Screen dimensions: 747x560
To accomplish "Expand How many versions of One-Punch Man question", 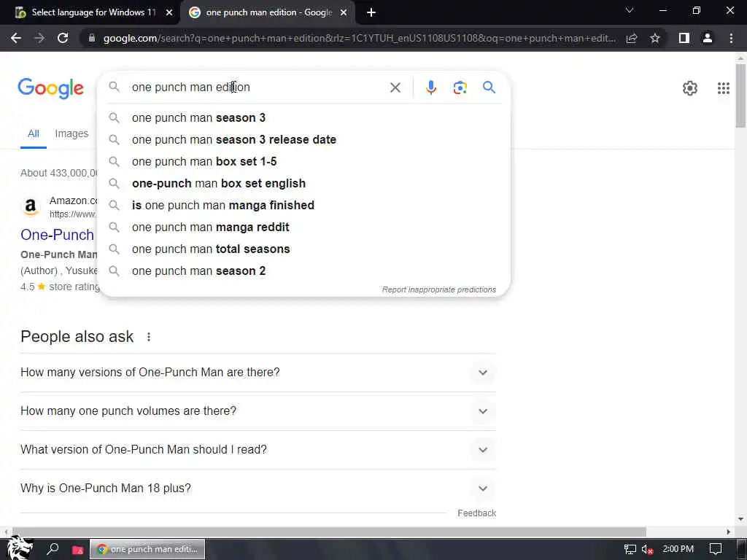I will pyautogui.click(x=258, y=373).
